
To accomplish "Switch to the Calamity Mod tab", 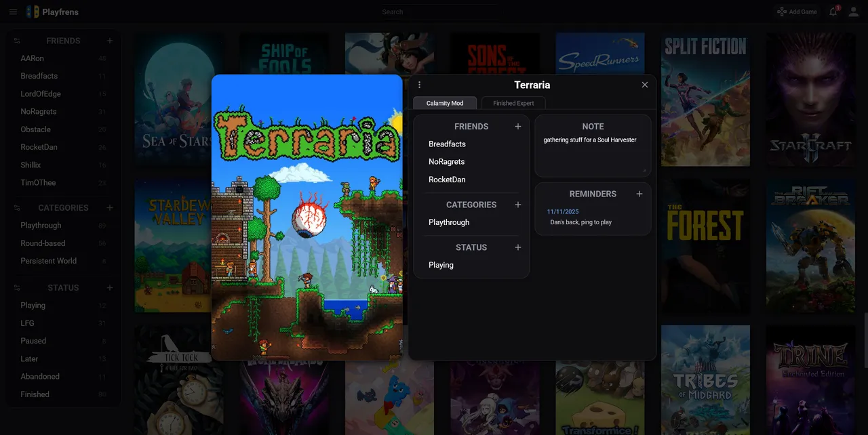I will 445,103.
